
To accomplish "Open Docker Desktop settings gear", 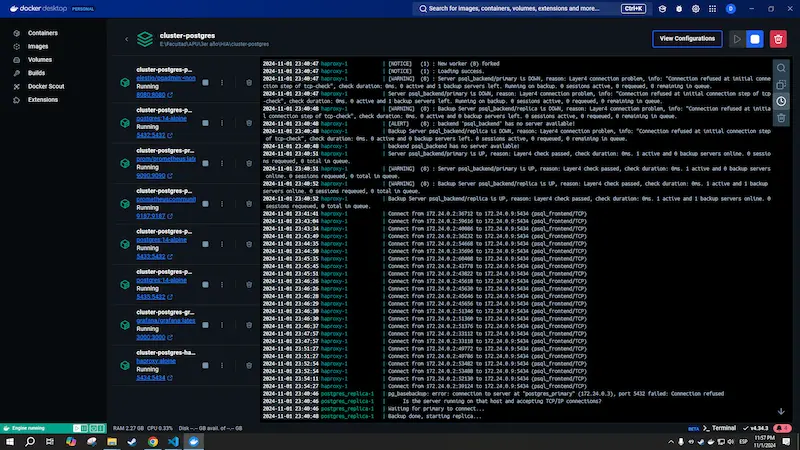I will coord(695,9).
